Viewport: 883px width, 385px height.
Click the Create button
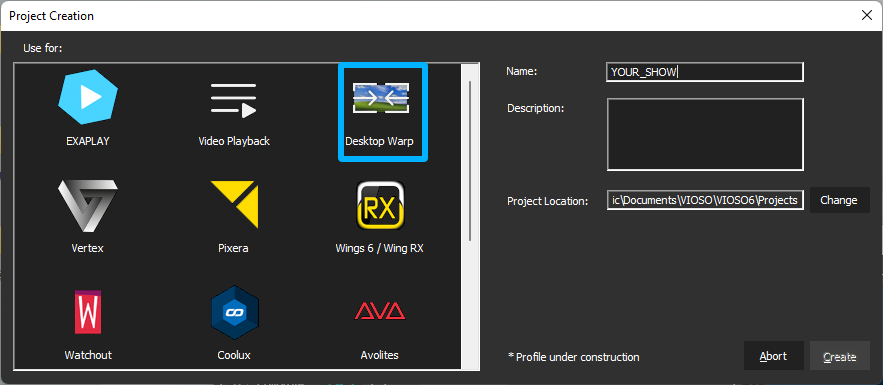point(840,356)
